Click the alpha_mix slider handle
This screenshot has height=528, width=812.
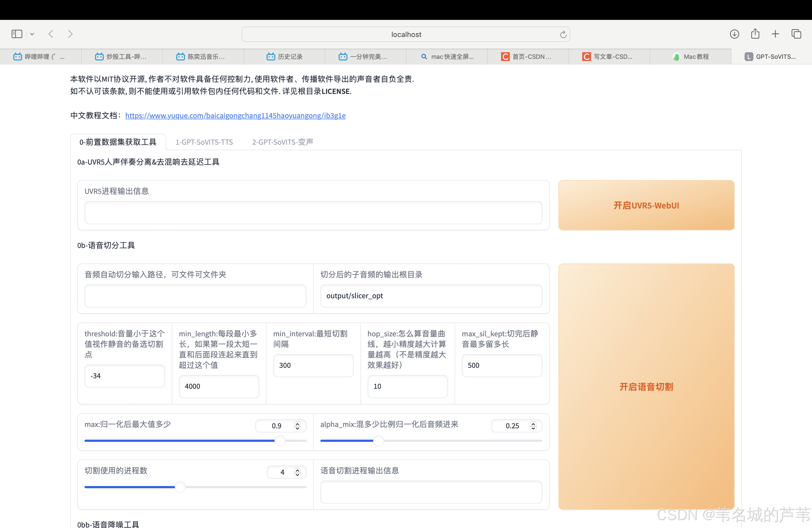point(378,441)
